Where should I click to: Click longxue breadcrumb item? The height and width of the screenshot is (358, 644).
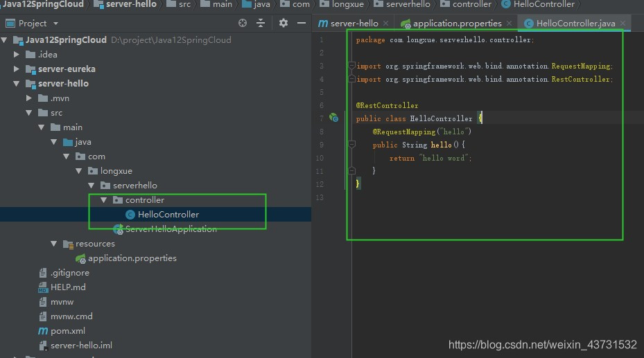tap(342, 5)
